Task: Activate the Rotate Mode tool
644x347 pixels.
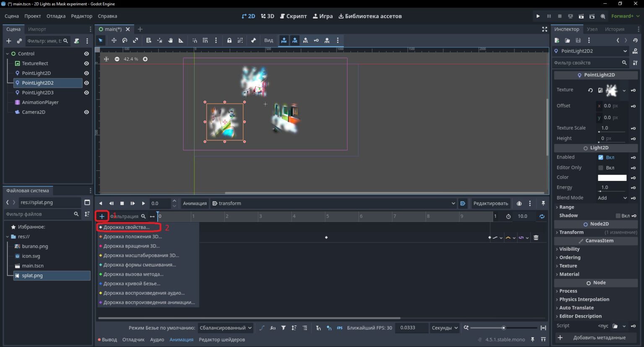Action: [125, 40]
